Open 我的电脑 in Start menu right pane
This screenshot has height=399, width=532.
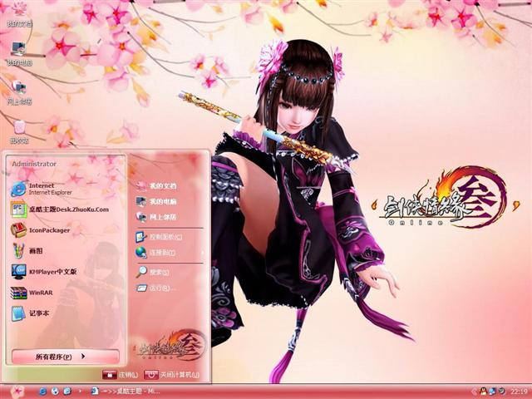pos(156,201)
